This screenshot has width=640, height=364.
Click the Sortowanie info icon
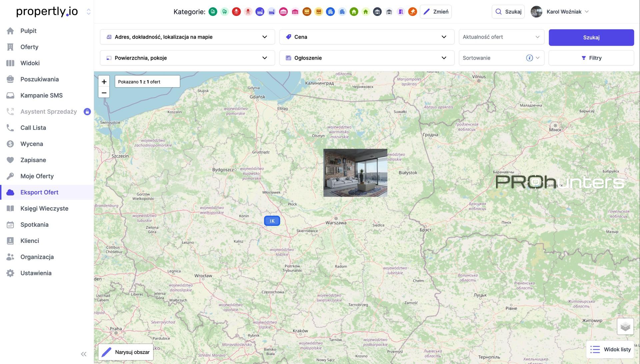click(x=529, y=58)
